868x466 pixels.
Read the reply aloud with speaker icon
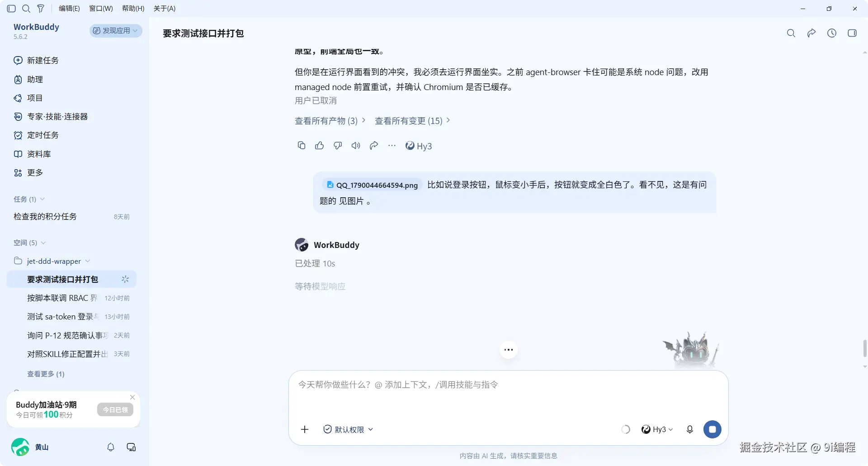pos(356,145)
